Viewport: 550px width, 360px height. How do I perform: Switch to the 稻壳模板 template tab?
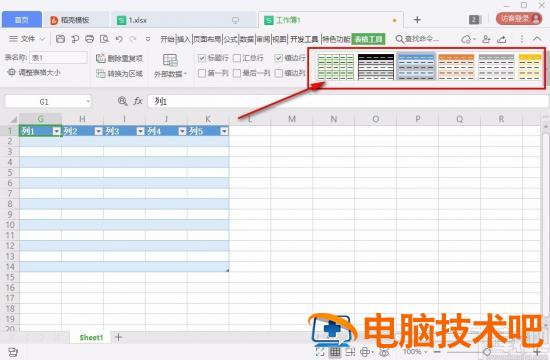pyautogui.click(x=75, y=20)
